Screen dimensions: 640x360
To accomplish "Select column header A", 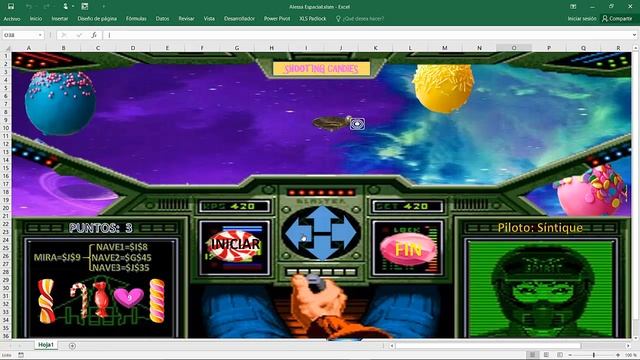I will [x=29, y=48].
